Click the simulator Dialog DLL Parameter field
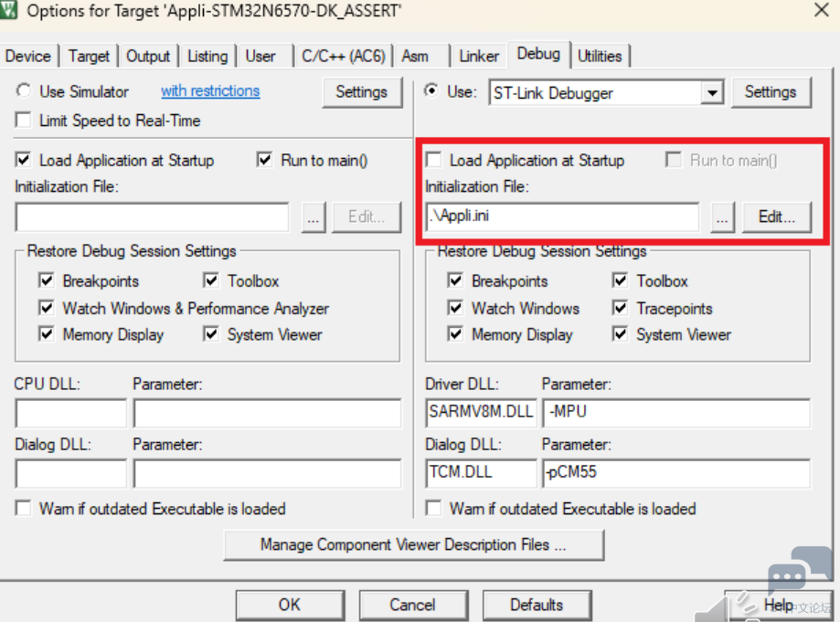The width and height of the screenshot is (840, 622). 267,473
